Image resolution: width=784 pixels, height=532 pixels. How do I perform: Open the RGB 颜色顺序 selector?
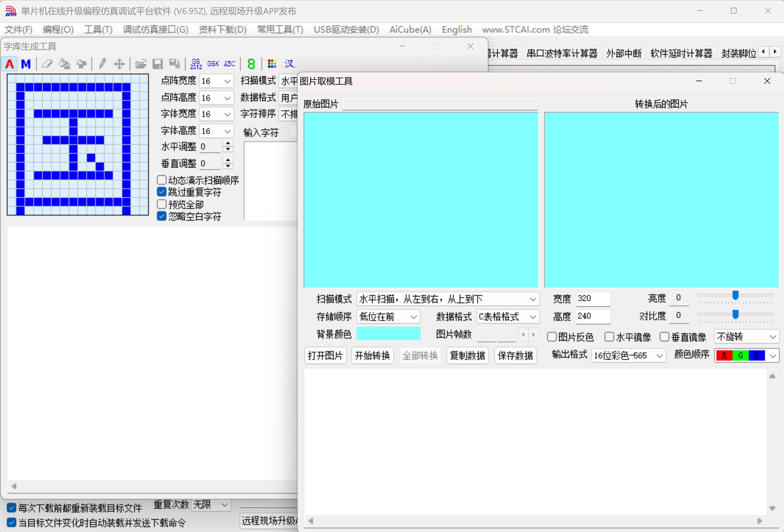pos(747,356)
